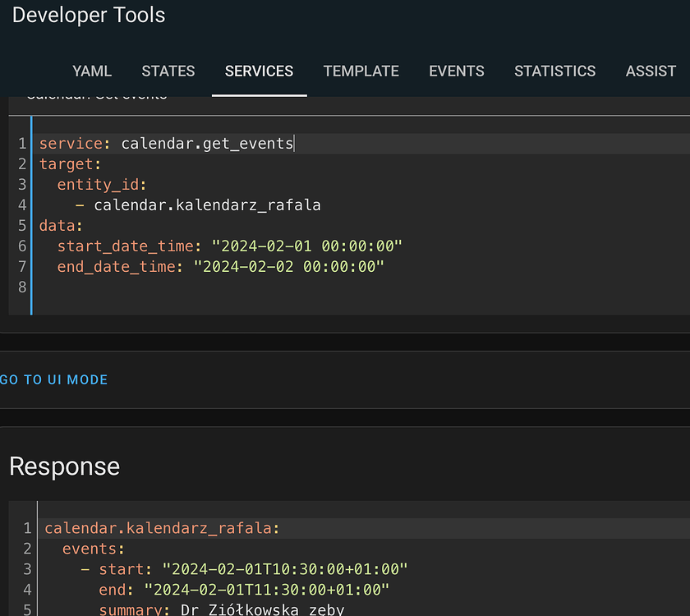Place cursor on the calendar.get_events service line

[x=164, y=143]
